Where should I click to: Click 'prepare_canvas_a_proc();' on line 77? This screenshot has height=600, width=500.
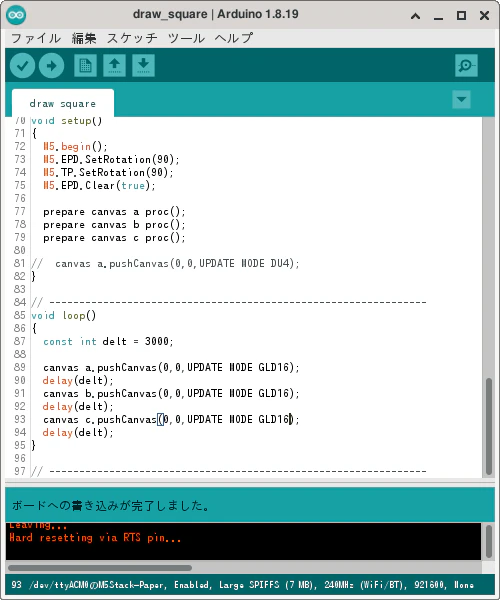[114, 212]
